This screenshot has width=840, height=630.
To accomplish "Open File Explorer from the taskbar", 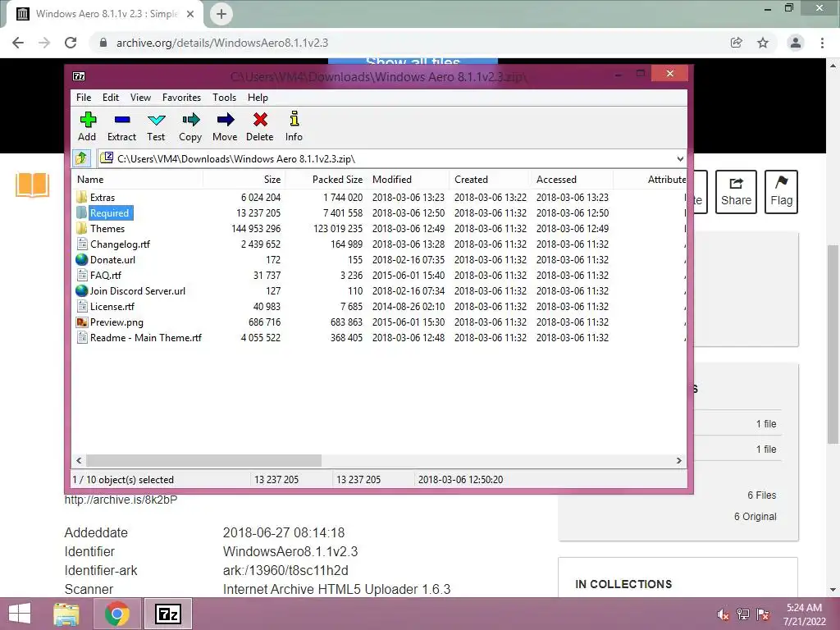I will pos(66,614).
